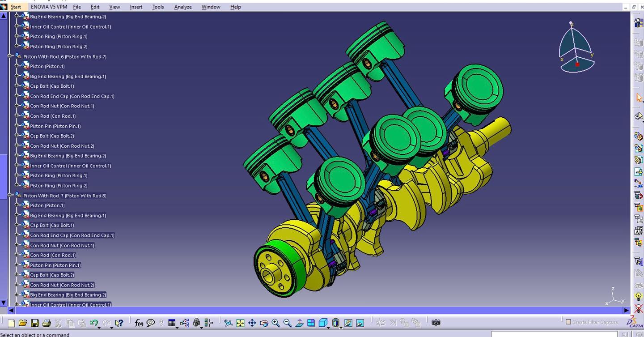Save the document with the floppy icon

(34, 323)
